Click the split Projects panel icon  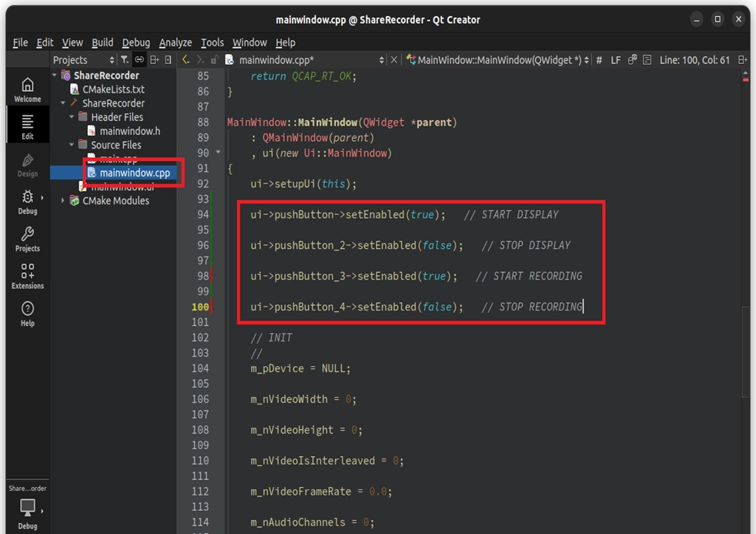click(154, 60)
